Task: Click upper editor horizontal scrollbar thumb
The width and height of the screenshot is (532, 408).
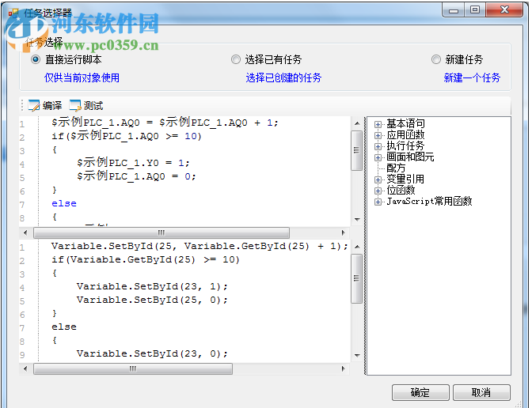Action: click(x=161, y=232)
